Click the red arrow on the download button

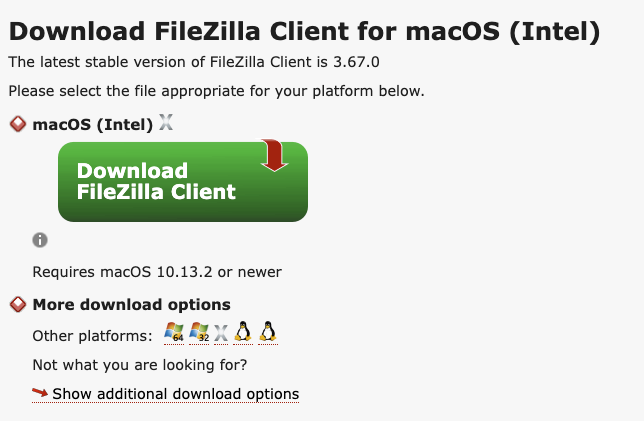click(272, 154)
